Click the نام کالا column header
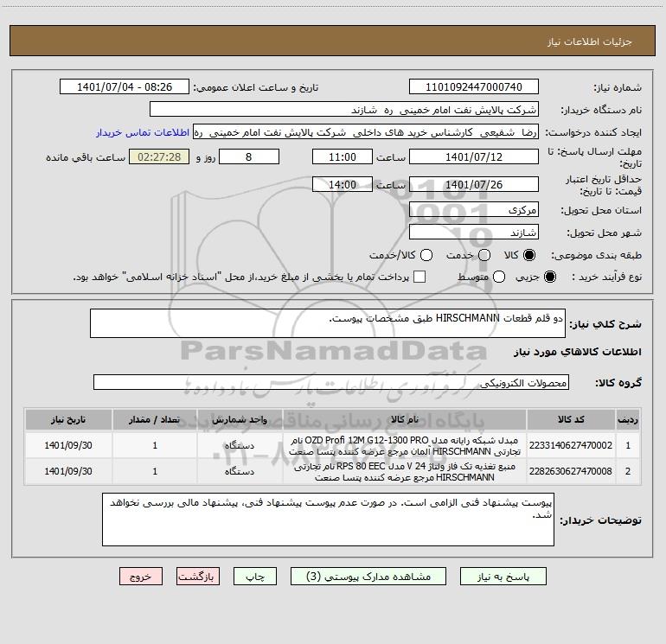The image size is (666, 644). tap(405, 420)
